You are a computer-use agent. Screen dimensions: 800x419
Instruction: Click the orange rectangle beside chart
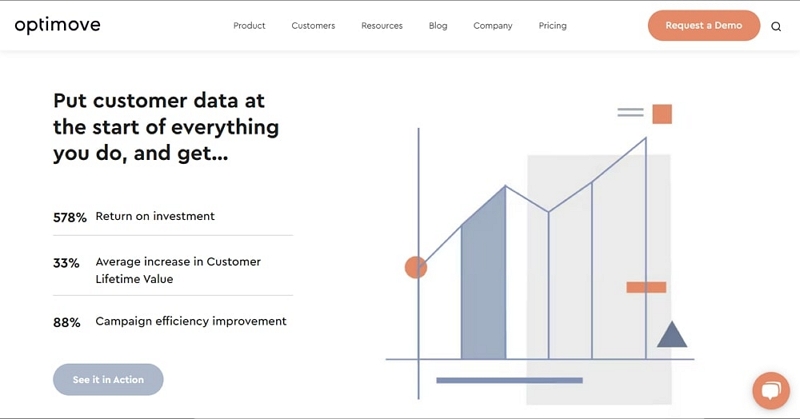(646, 287)
